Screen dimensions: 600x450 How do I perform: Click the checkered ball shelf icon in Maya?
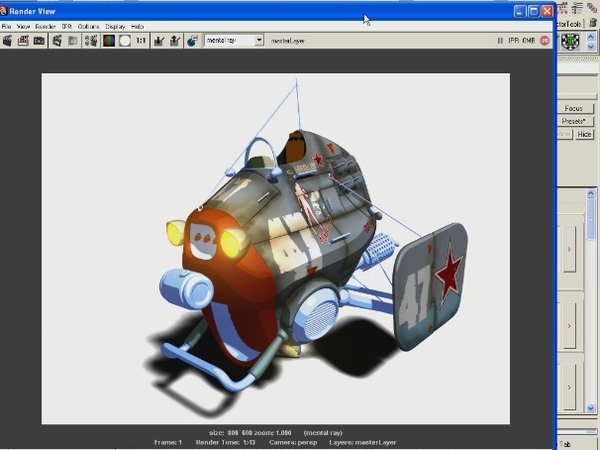coord(570,41)
